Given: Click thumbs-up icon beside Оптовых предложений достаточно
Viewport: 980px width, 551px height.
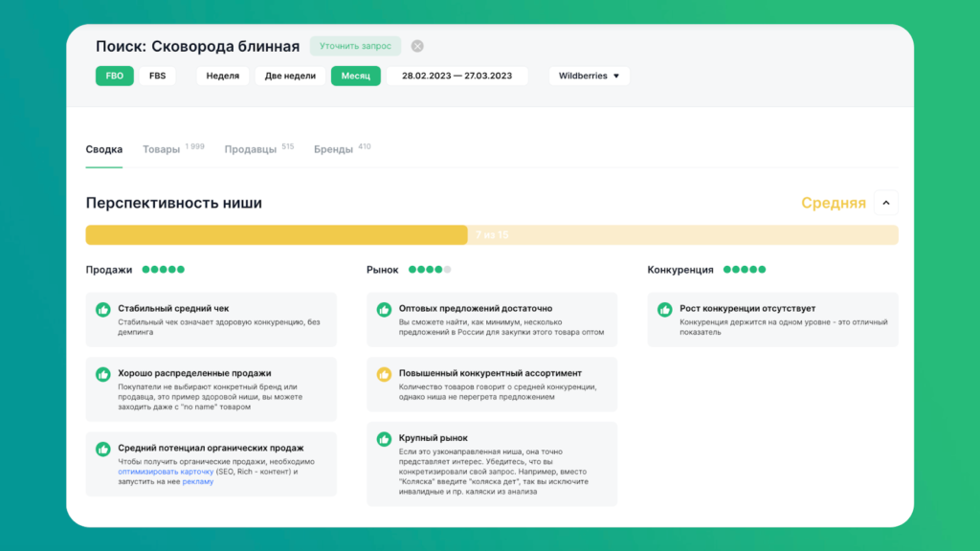Looking at the screenshot, I should pyautogui.click(x=384, y=310).
